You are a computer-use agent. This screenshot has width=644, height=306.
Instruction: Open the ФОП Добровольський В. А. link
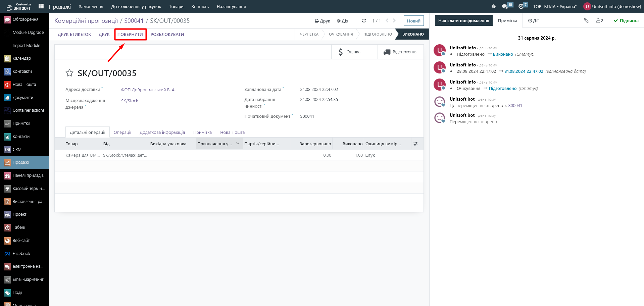coord(148,90)
